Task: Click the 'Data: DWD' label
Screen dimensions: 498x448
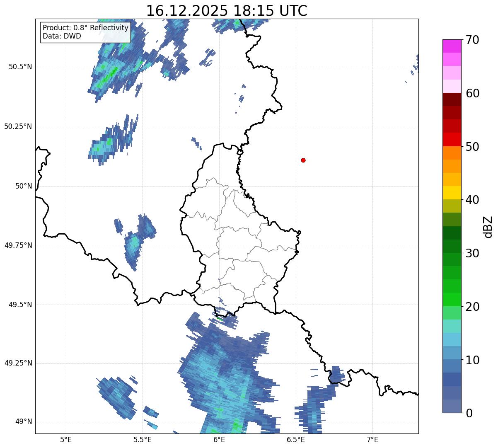Action: pos(62,36)
